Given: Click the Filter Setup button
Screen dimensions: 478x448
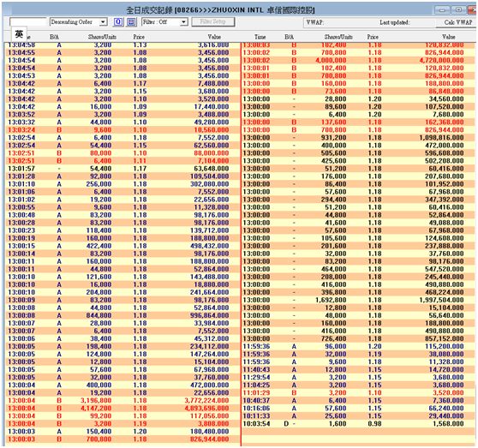Looking at the screenshot, I should point(213,22).
